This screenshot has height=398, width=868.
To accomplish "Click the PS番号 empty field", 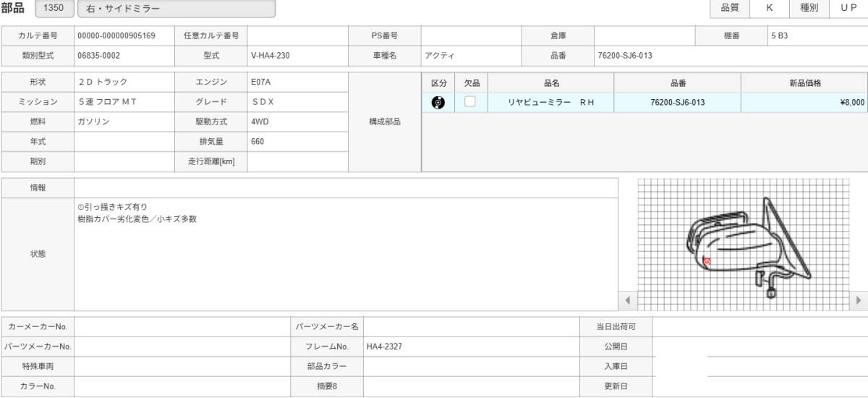I will point(471,35).
